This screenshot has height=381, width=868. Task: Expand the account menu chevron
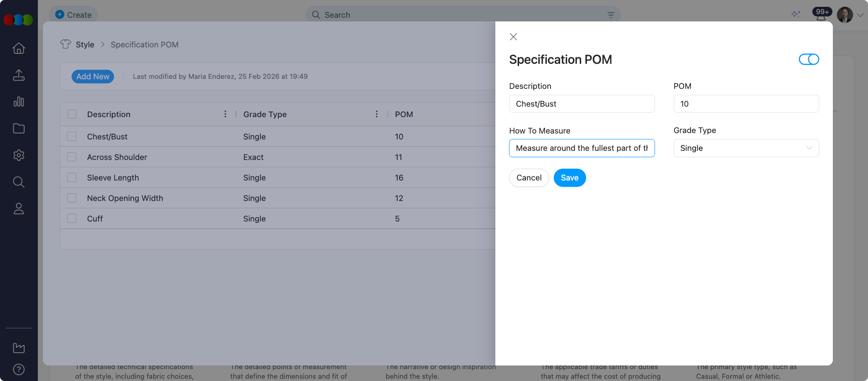(x=860, y=15)
